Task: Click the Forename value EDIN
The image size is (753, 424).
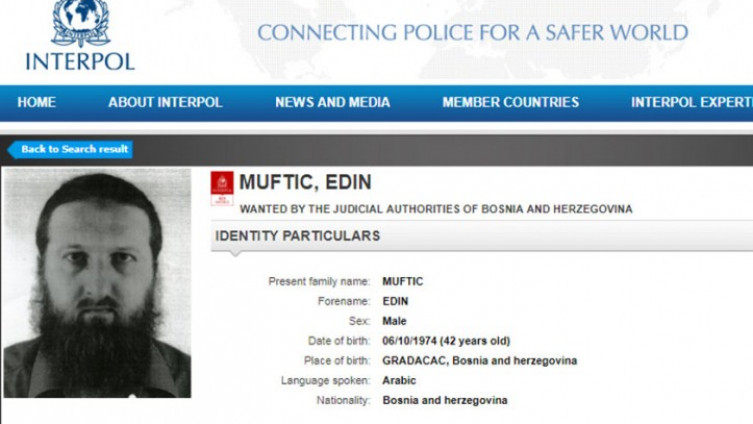Action: click(x=395, y=301)
